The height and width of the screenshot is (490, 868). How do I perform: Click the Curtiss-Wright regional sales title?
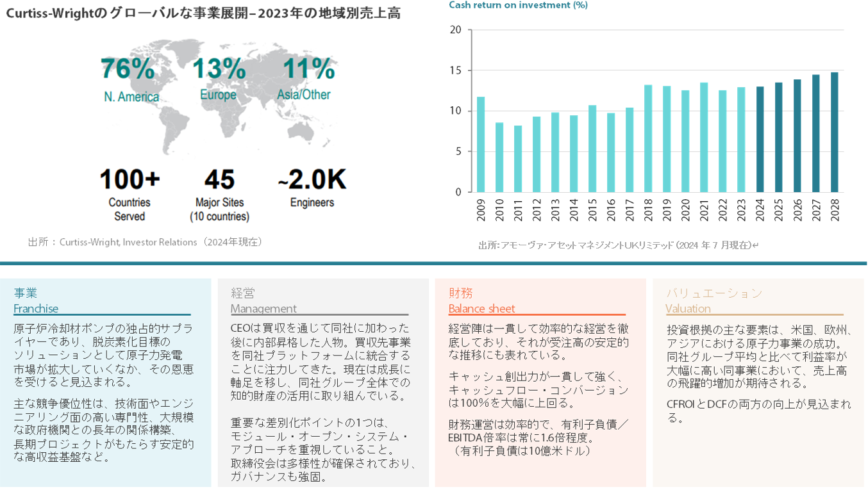(x=203, y=13)
